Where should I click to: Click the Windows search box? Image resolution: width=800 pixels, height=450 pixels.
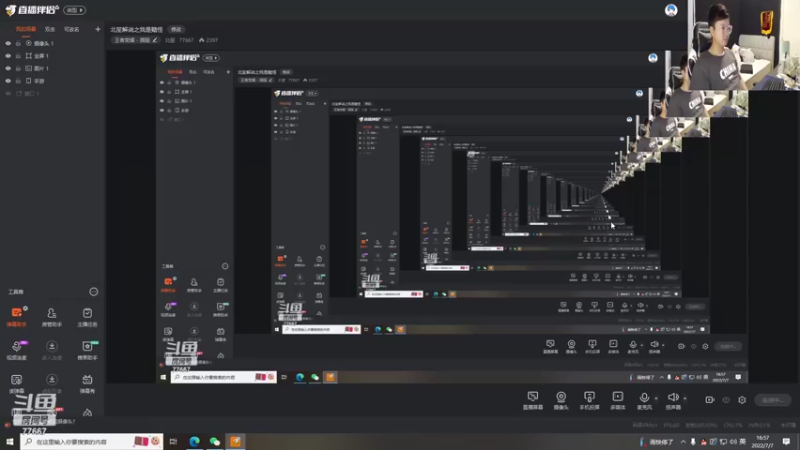(92, 441)
